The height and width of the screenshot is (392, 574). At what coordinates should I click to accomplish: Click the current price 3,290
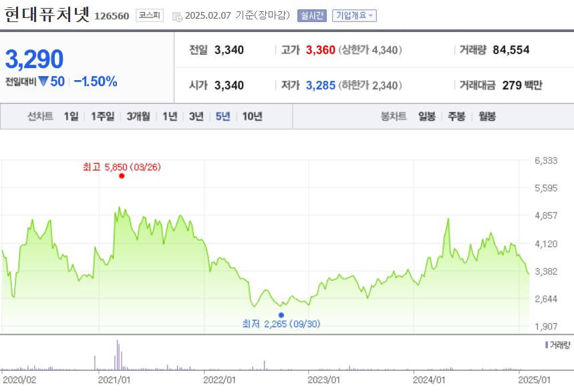34,59
